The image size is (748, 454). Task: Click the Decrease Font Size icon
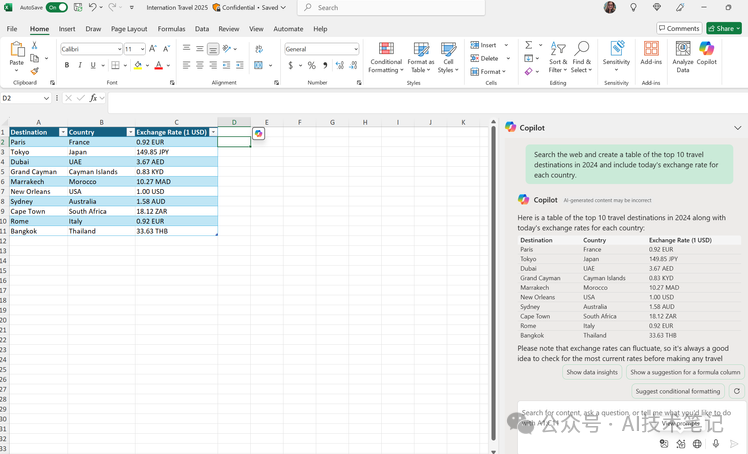point(166,49)
